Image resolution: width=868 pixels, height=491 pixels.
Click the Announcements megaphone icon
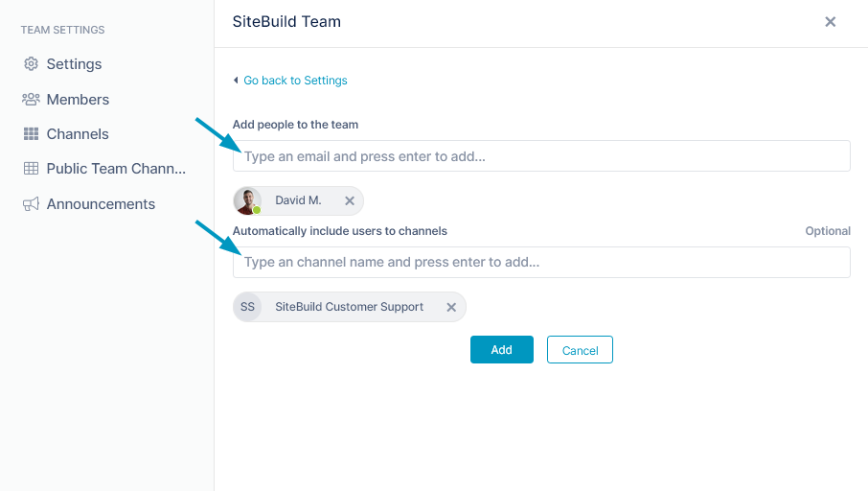point(31,204)
